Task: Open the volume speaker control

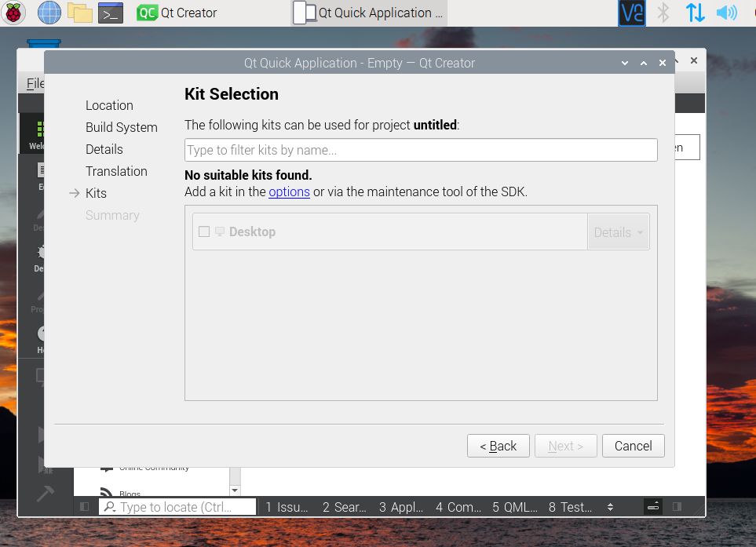Action: [x=727, y=13]
